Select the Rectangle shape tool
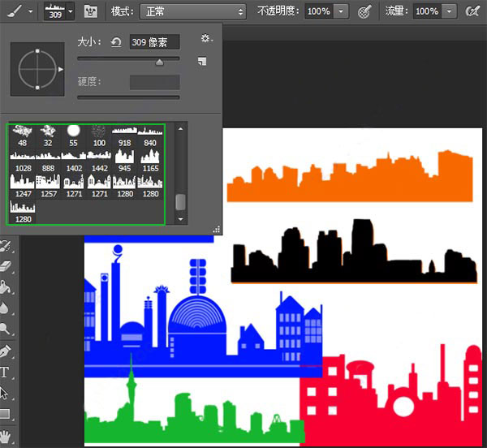Image resolution: width=487 pixels, height=448 pixels. click(5, 414)
